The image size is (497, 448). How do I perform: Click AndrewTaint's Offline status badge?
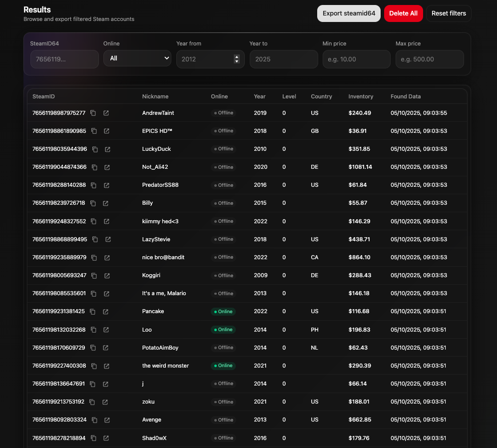(223, 113)
